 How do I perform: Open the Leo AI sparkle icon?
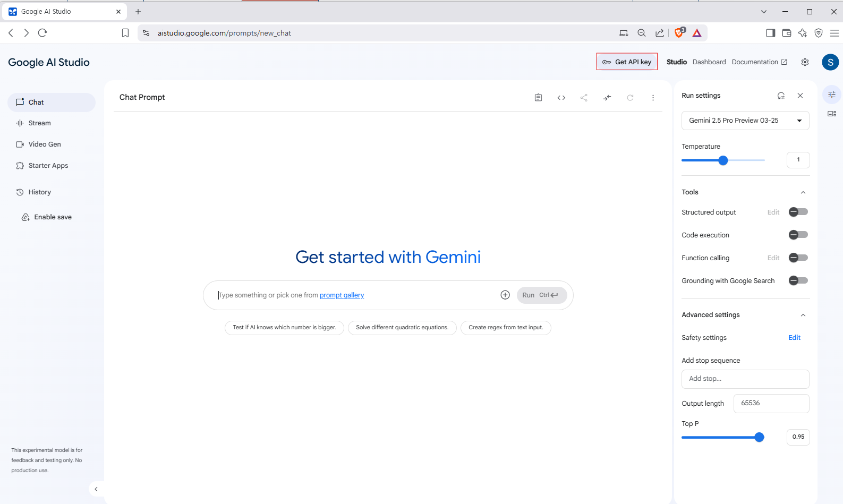pos(803,33)
